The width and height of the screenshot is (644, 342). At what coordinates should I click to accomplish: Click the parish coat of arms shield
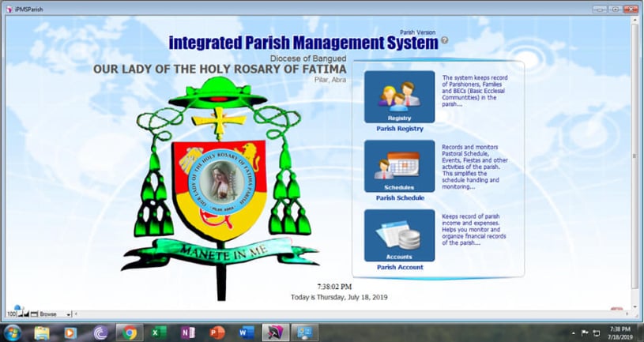coord(220,190)
